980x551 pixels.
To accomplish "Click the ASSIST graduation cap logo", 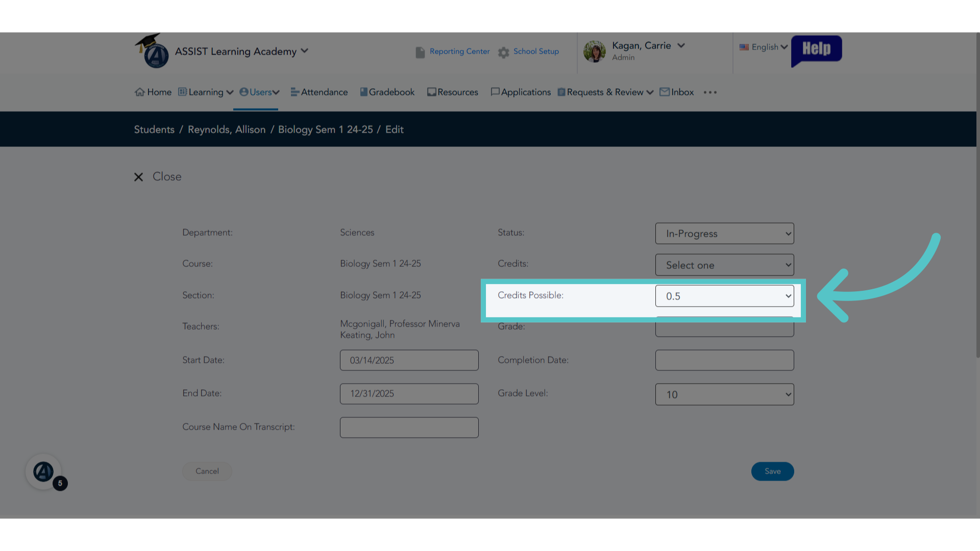I will pyautogui.click(x=152, y=51).
